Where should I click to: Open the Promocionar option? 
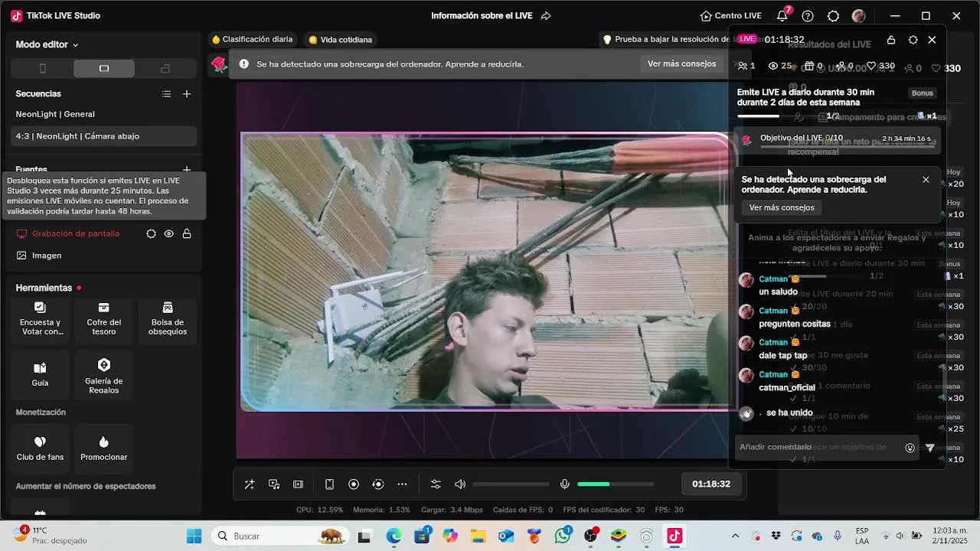click(104, 448)
